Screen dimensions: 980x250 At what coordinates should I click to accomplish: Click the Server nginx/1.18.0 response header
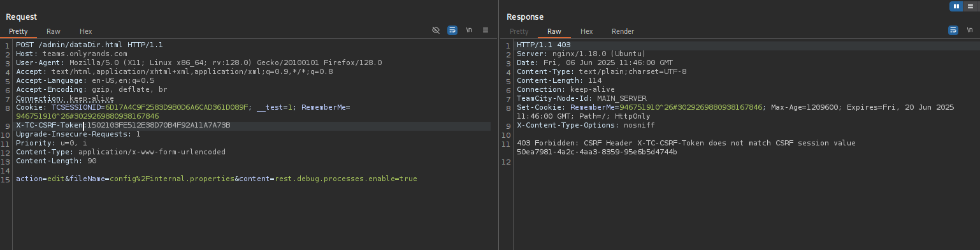coord(581,54)
